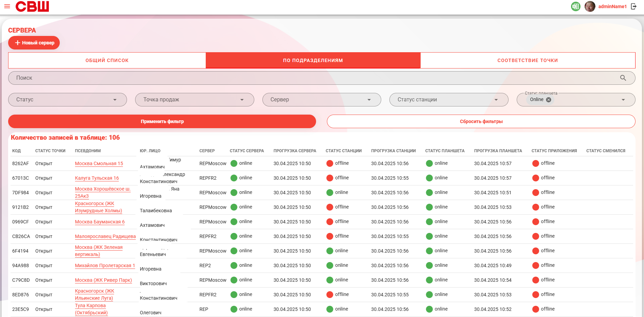
Task: Click the green station status dot for C79C8D
Action: [330, 280]
